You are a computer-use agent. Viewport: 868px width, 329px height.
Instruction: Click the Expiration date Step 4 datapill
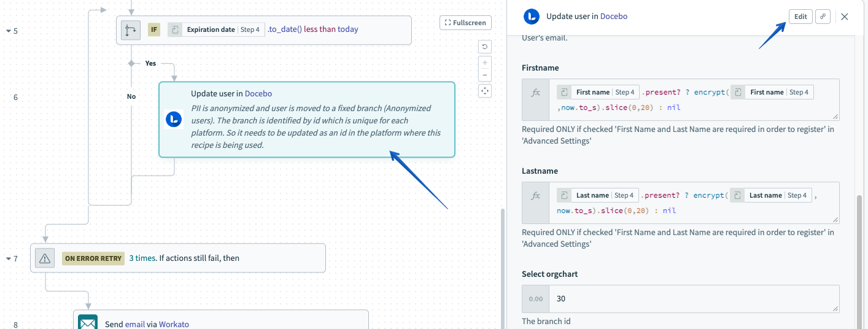tap(215, 29)
